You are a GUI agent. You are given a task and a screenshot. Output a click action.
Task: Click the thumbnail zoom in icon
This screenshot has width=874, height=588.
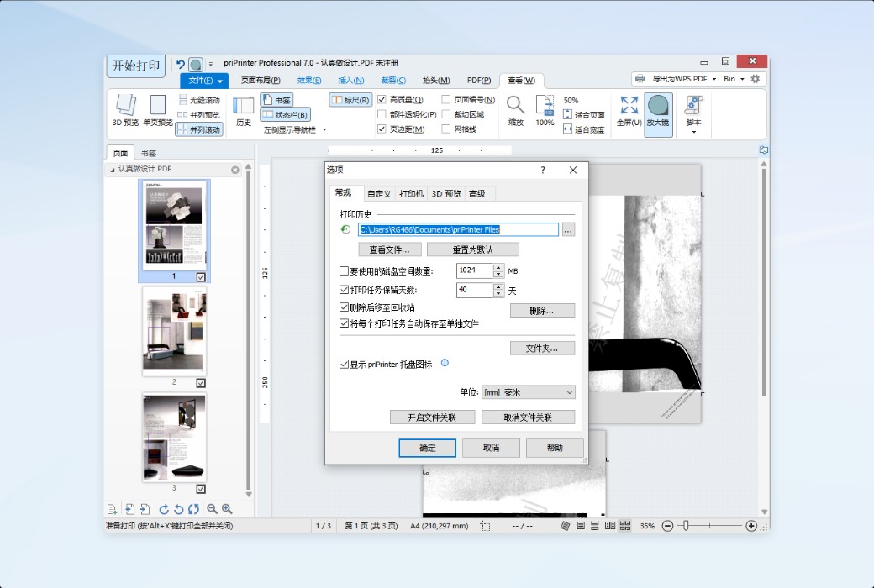point(227,509)
